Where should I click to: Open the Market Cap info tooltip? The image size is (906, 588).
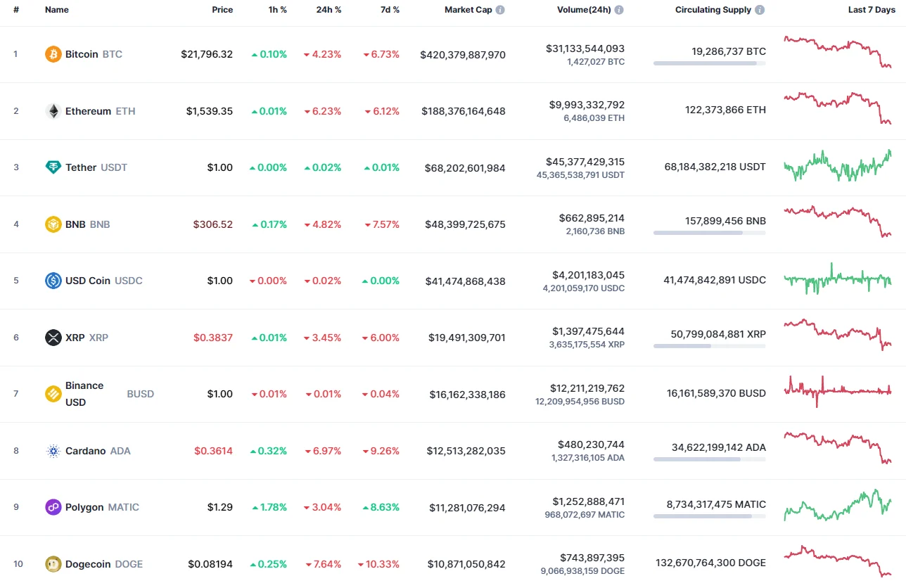point(500,10)
